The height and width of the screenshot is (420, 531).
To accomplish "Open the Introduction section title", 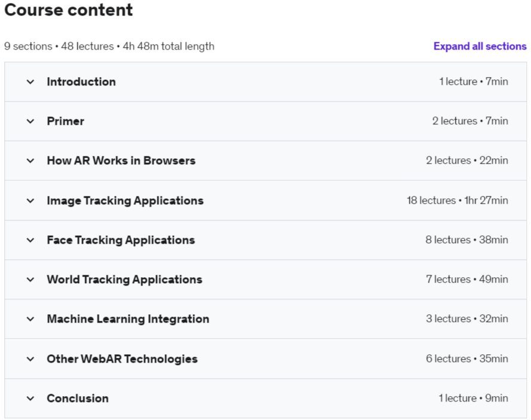I will [81, 82].
